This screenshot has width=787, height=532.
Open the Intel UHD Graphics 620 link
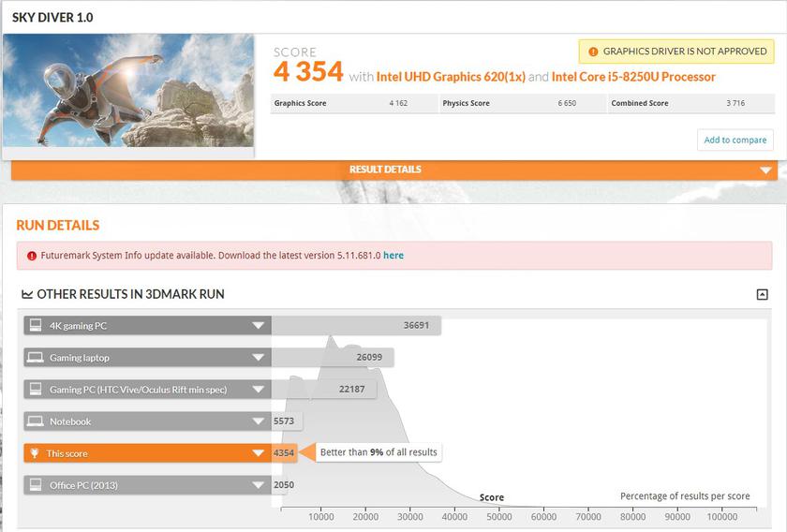pyautogui.click(x=450, y=77)
